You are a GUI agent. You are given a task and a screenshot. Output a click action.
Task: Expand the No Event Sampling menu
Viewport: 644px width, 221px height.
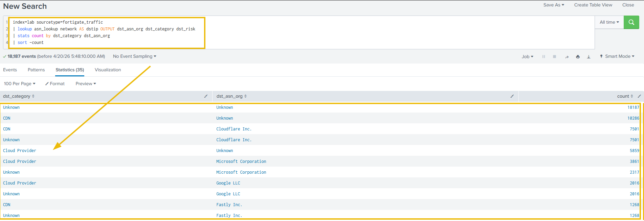135,56
